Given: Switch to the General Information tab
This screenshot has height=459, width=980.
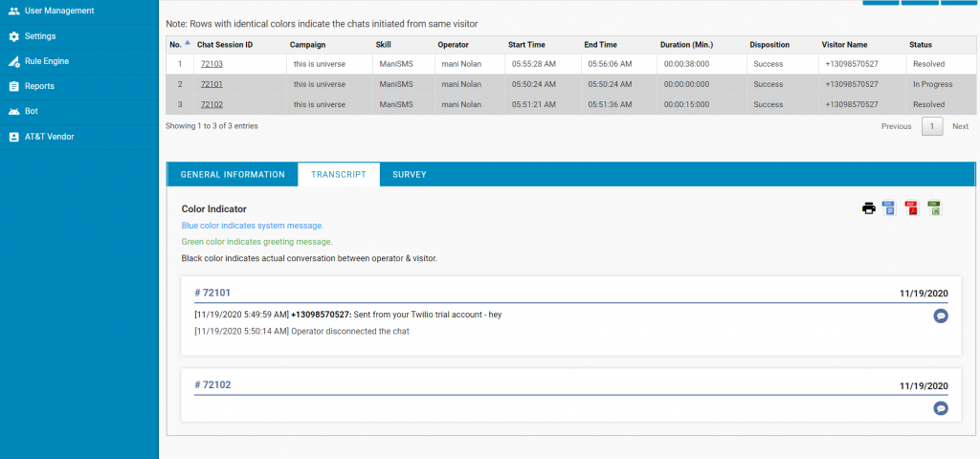Looking at the screenshot, I should pyautogui.click(x=233, y=175).
